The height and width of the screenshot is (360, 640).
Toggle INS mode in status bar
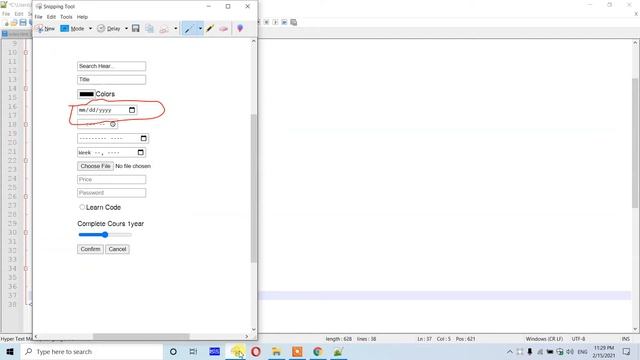pyautogui.click(x=625, y=339)
